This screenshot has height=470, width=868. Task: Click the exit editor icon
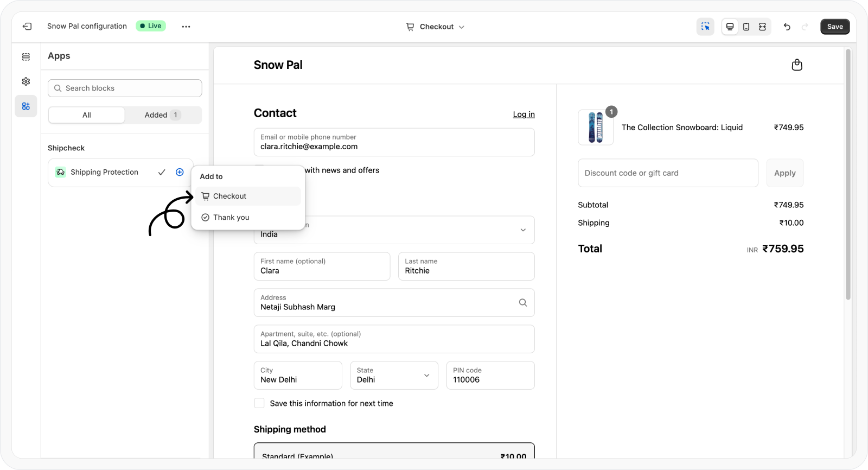click(x=27, y=26)
